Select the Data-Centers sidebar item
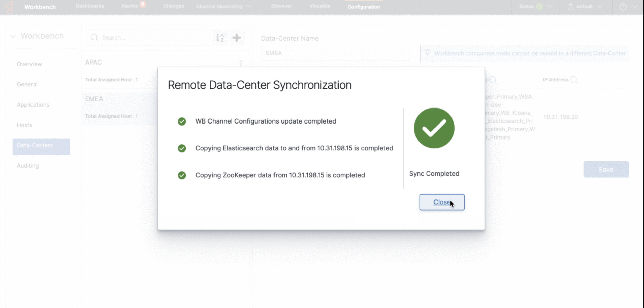The image size is (644, 308). (x=41, y=147)
